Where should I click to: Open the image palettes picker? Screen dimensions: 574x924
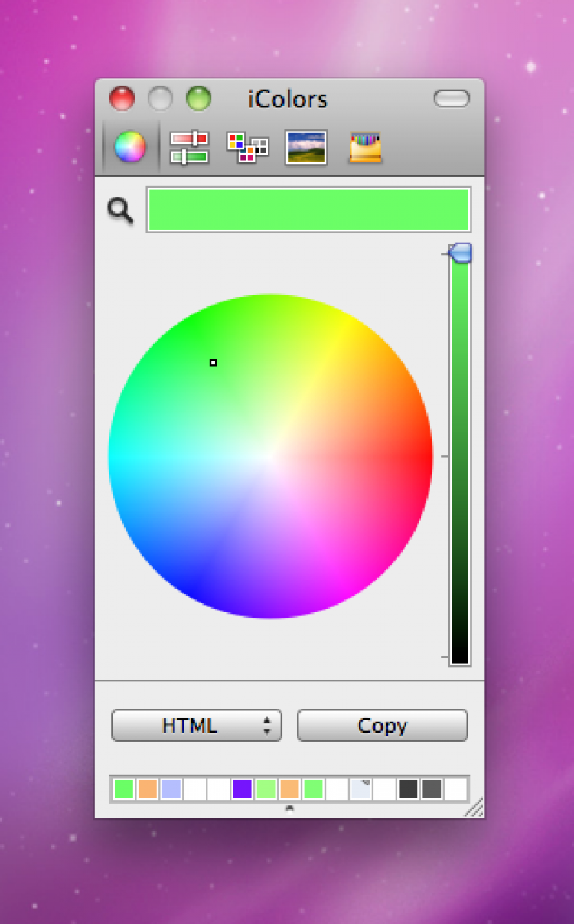[306, 147]
